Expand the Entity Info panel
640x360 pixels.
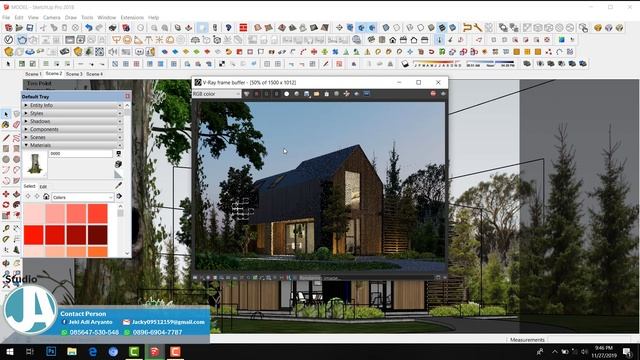pos(73,105)
